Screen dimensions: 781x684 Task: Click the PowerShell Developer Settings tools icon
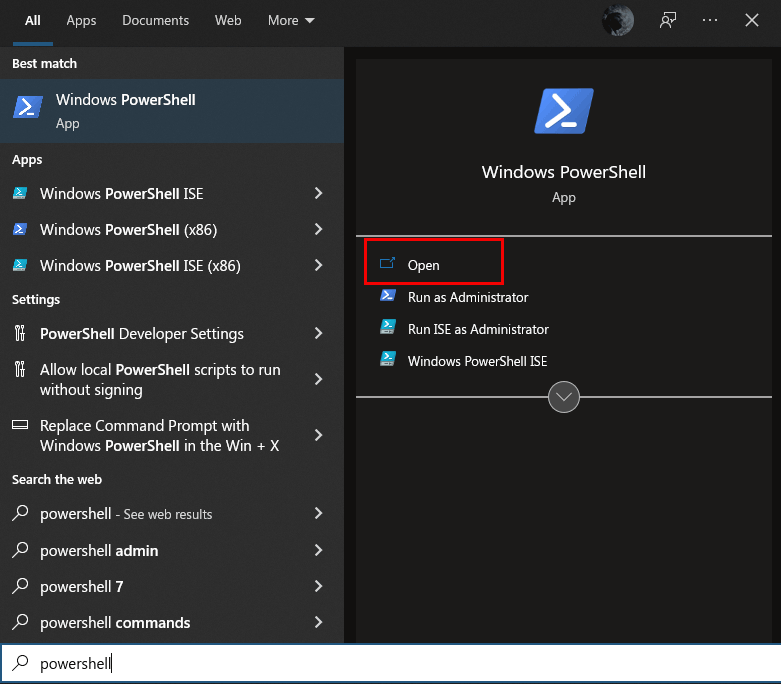(x=20, y=333)
